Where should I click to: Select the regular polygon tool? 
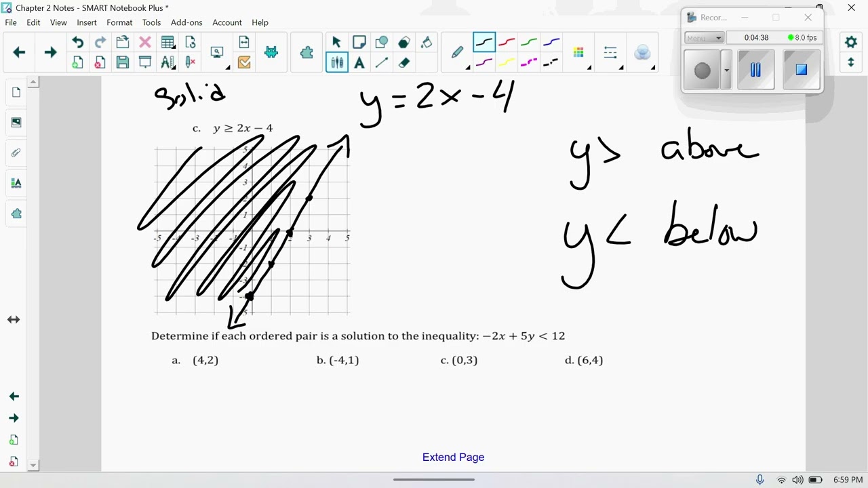tap(404, 43)
